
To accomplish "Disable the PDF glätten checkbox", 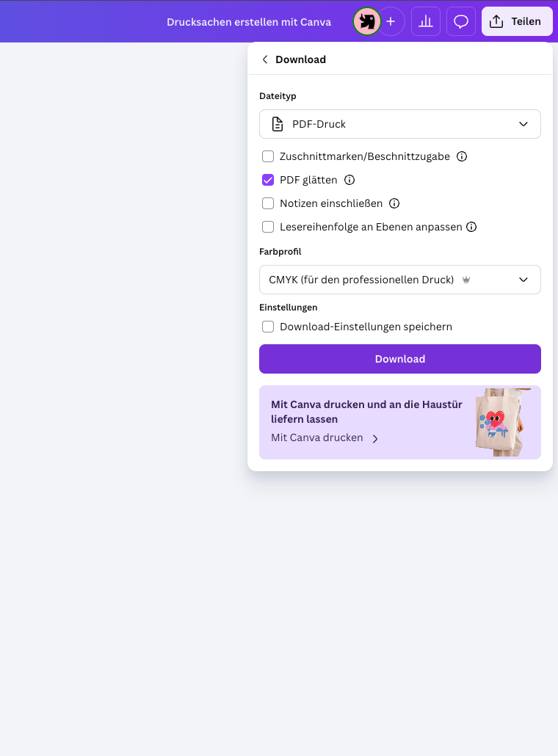I will tap(268, 180).
